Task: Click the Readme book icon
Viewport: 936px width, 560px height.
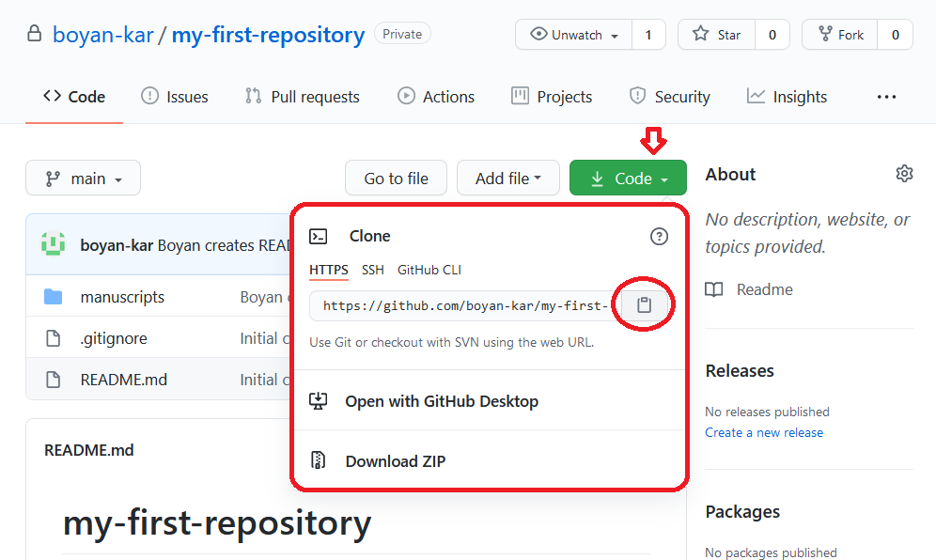Action: 714,289
